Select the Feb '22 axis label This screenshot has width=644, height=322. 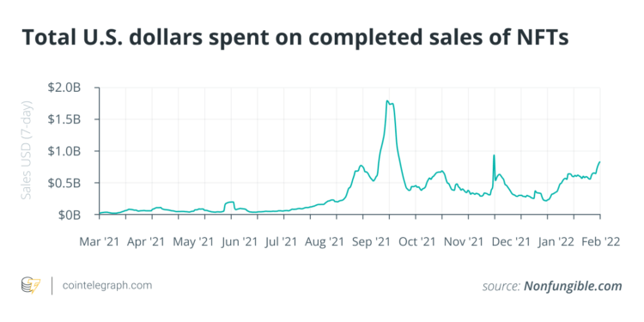[599, 242]
